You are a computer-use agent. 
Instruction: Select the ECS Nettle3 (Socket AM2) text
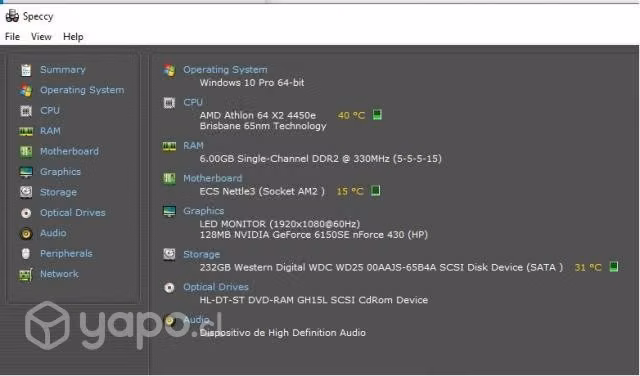(x=262, y=191)
